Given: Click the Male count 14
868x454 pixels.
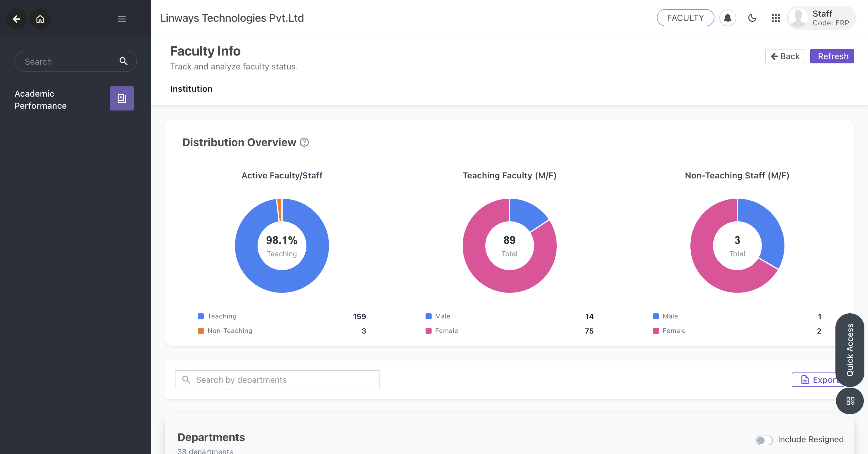Looking at the screenshot, I should [589, 317].
